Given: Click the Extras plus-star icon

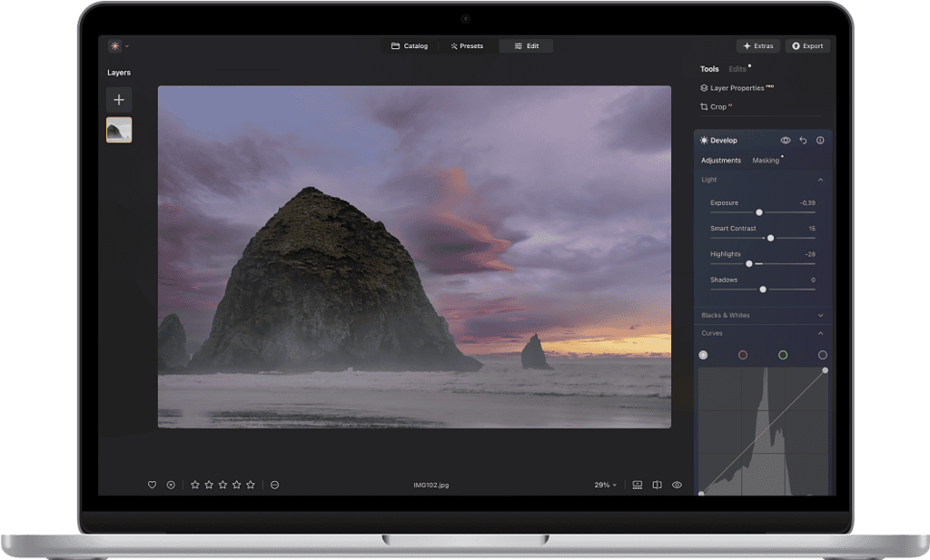Looking at the screenshot, I should [747, 45].
